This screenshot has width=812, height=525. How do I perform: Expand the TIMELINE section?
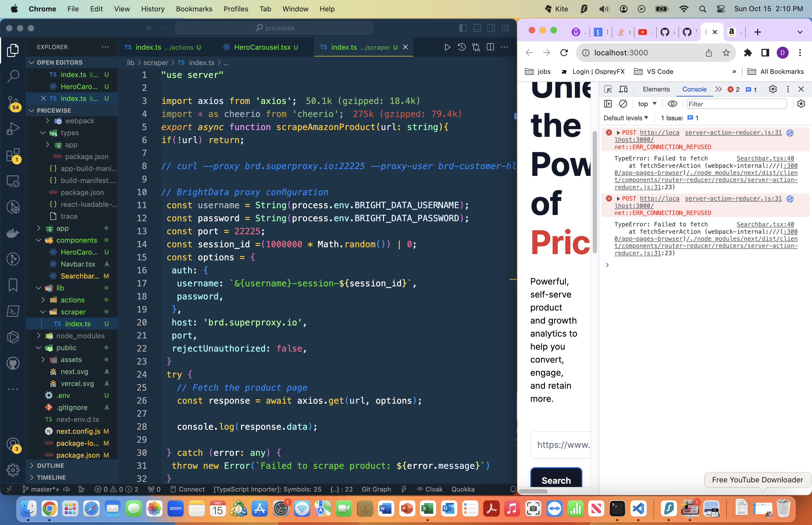coord(72,477)
